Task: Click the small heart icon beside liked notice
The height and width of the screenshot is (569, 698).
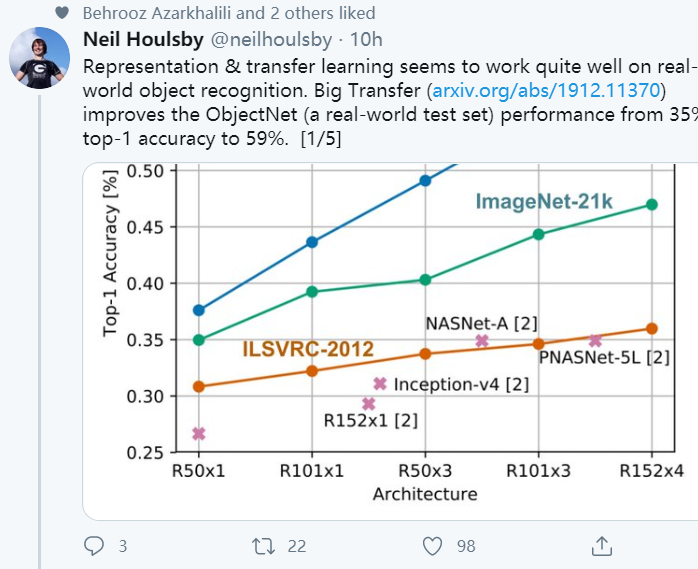Action: [x=62, y=13]
